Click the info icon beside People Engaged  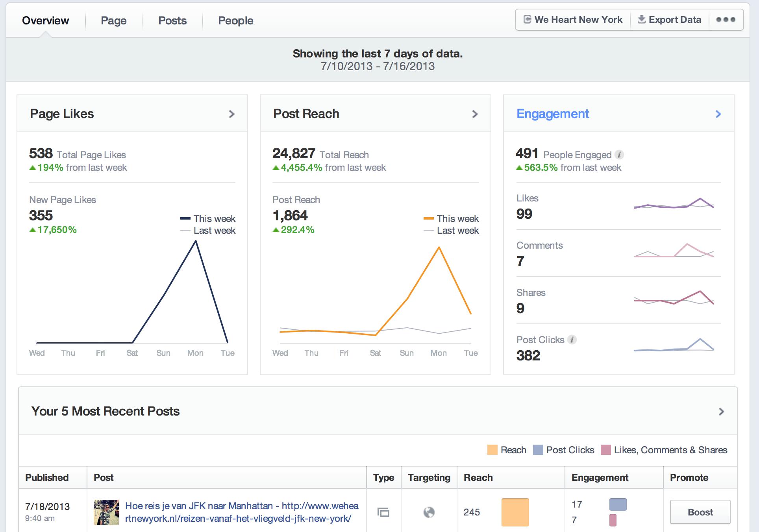(619, 155)
